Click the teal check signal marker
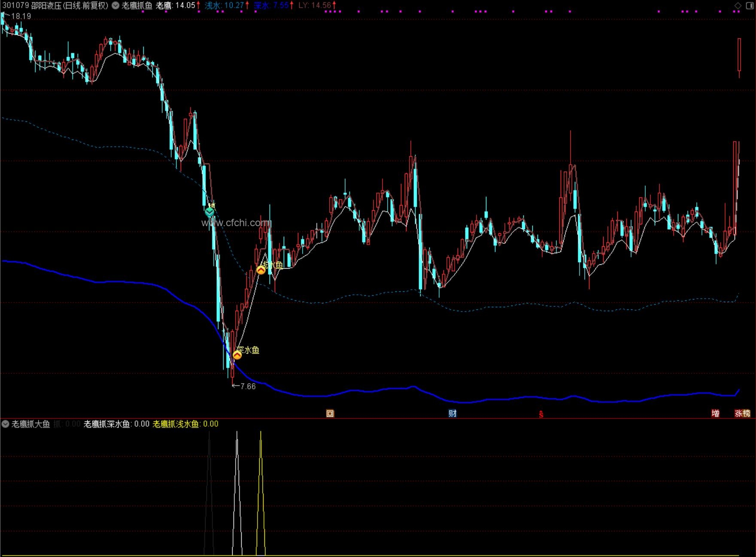Viewport: 756px width, 557px height. (x=209, y=212)
